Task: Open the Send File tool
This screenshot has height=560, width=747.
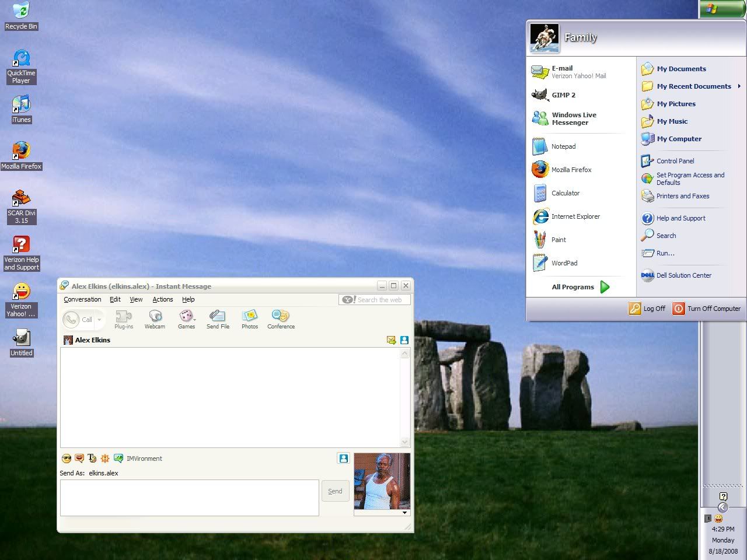Action: (x=218, y=319)
